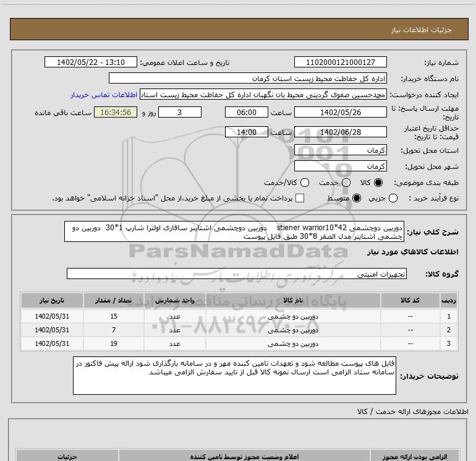Click the جزئیات column header in permits table

click(67, 457)
